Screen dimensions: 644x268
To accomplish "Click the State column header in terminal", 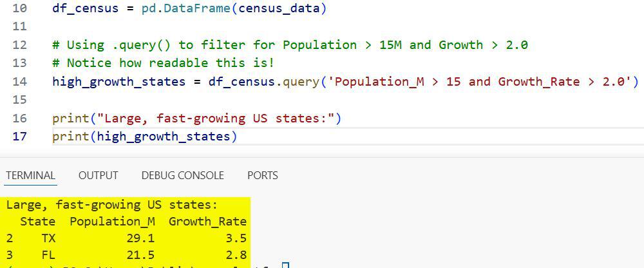I will 38,222.
